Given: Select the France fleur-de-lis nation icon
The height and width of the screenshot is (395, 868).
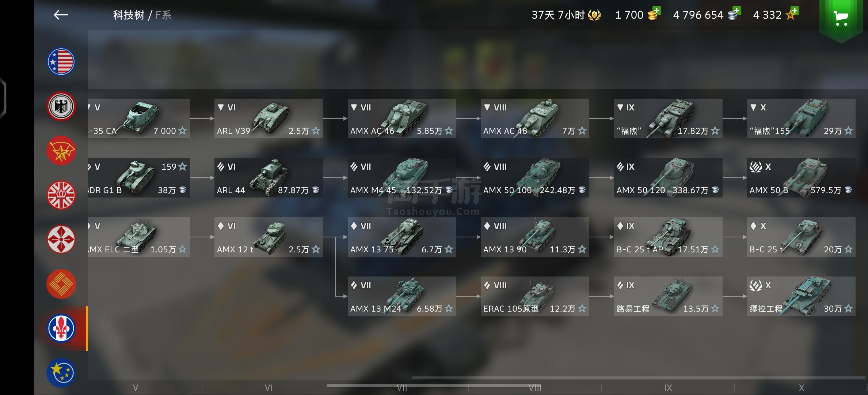Looking at the screenshot, I should point(61,328).
